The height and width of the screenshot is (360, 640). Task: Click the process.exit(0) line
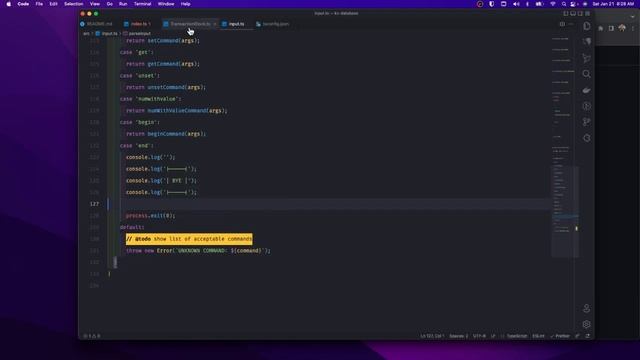click(150, 216)
